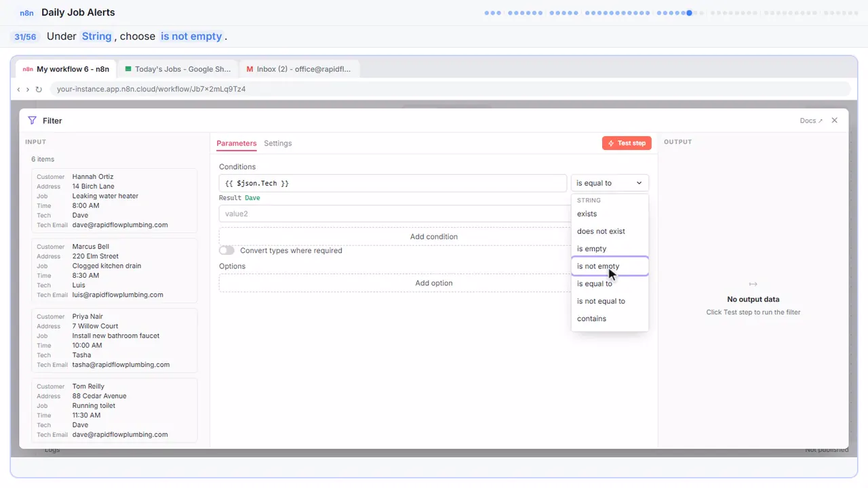Click the '220 Elm Street' address
Image resolution: width=868 pixels, height=488 pixels.
96,256
